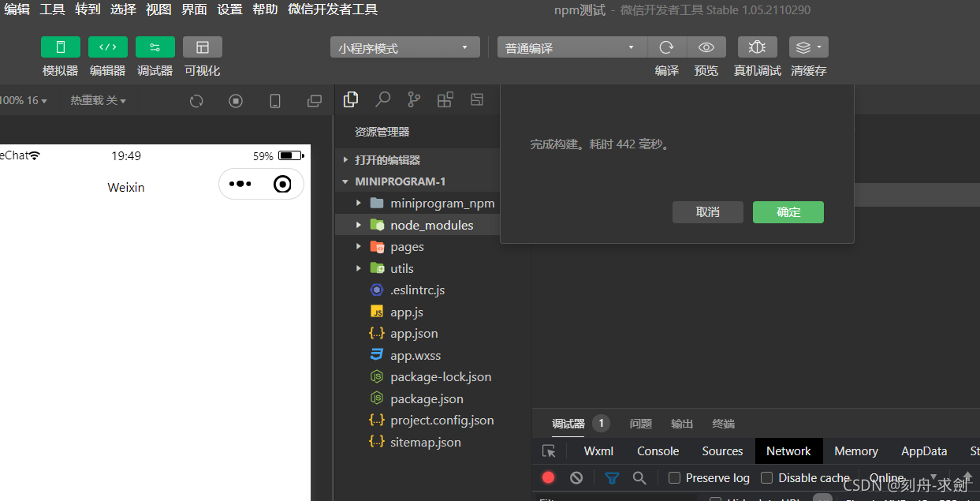The image size is (980, 501).
Task: Open the 帮助 menu
Action: tap(265, 9)
